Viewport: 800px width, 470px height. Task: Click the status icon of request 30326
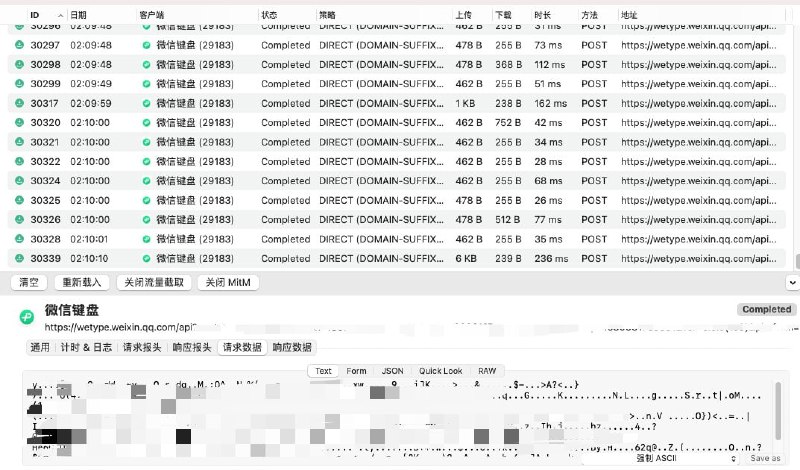point(19,219)
